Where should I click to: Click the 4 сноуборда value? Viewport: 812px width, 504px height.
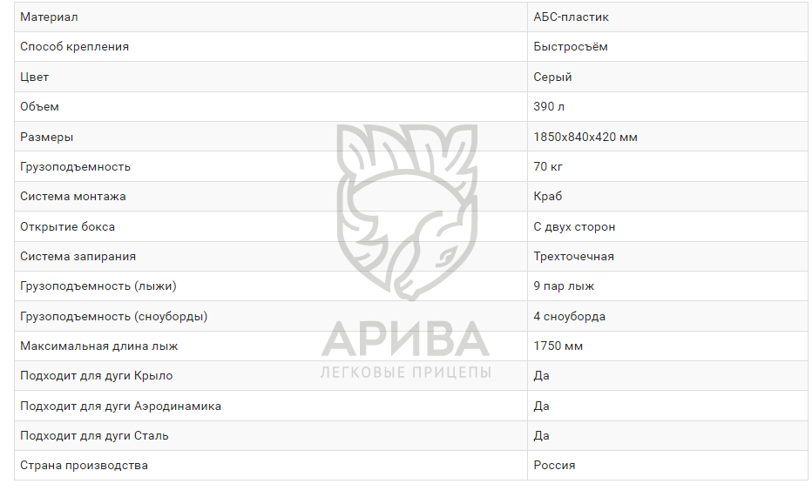[x=569, y=316]
